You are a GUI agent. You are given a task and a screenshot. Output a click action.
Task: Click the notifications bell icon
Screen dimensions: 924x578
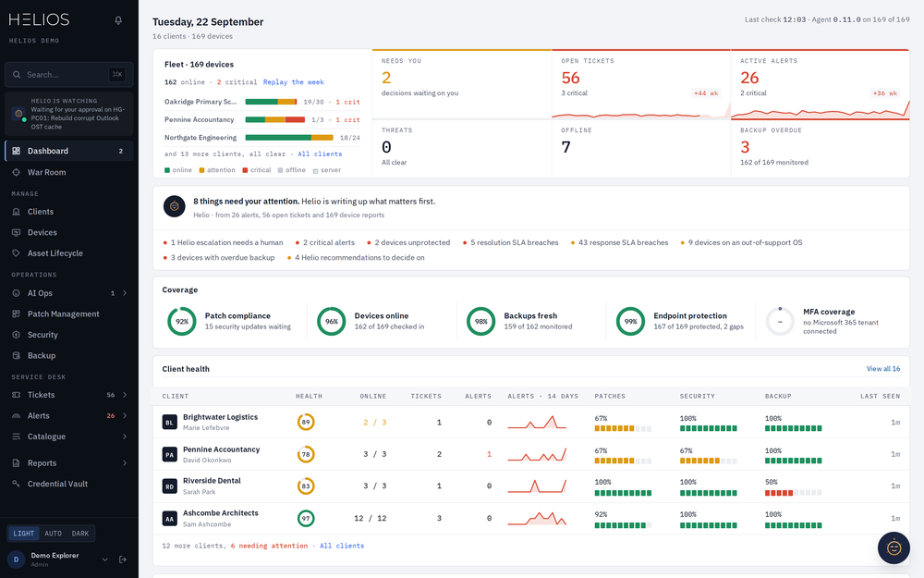tap(118, 20)
